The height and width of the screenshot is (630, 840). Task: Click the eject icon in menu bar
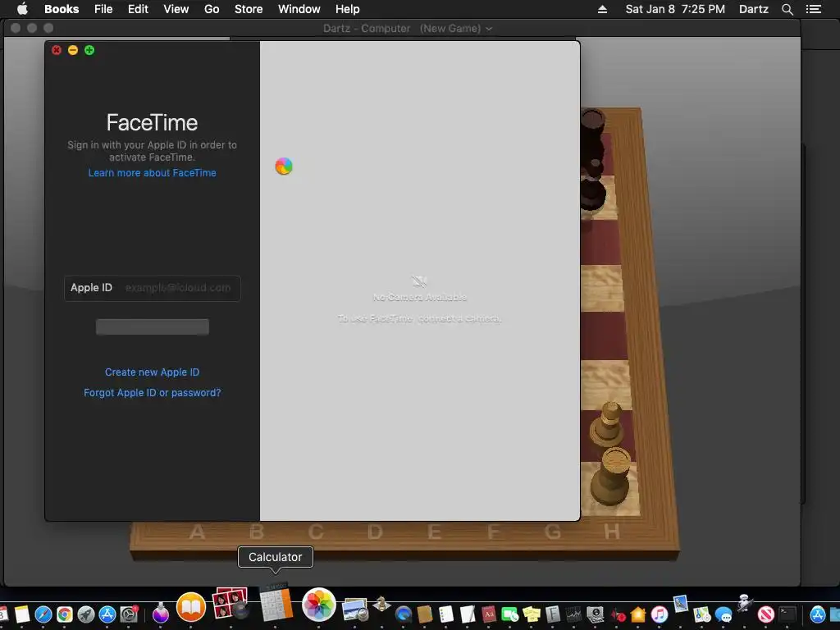[602, 9]
